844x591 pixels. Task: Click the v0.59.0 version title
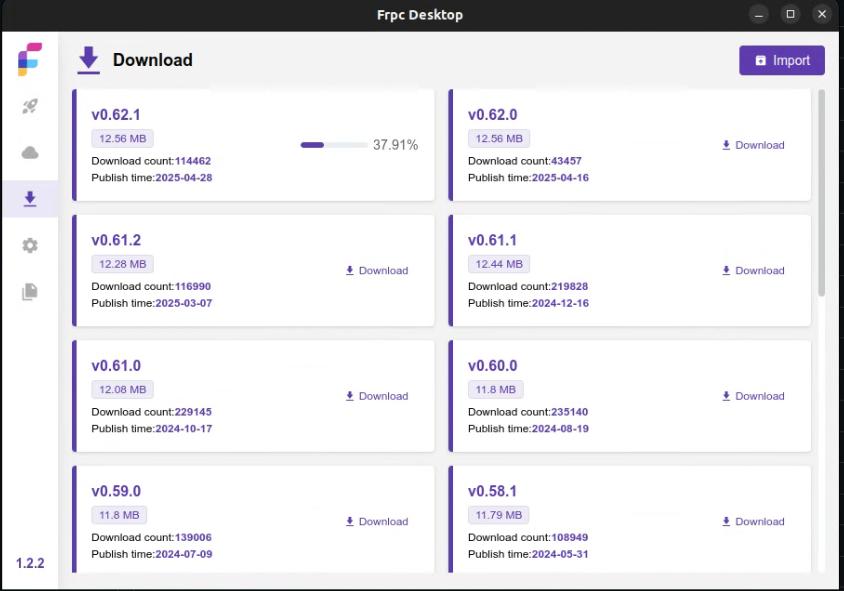coord(116,491)
